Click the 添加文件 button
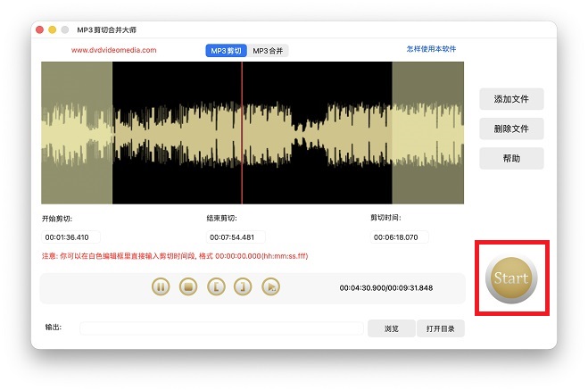The image size is (588, 390). (x=511, y=99)
